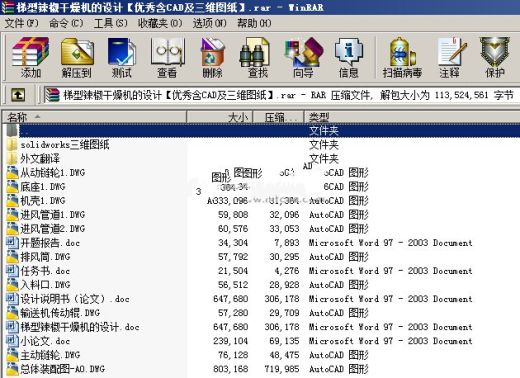Click size value 803,168
The width and height of the screenshot is (520, 378).
231,369
